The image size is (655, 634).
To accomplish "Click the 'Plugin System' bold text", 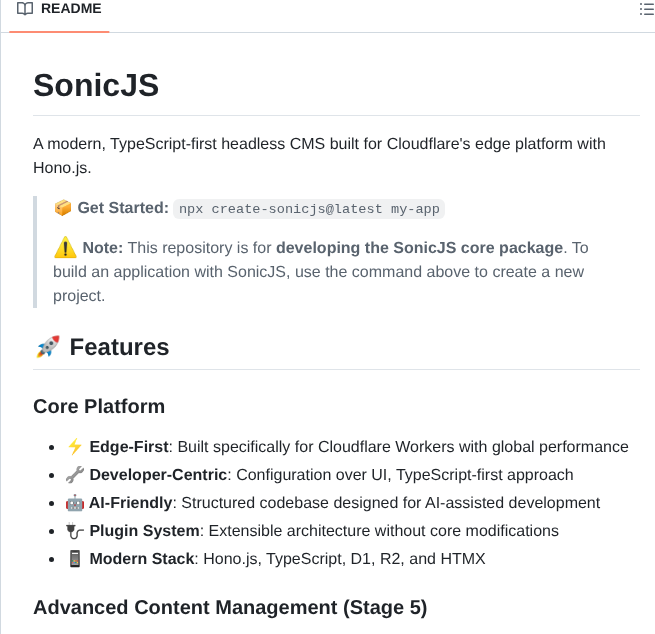I will pyautogui.click(x=145, y=531).
